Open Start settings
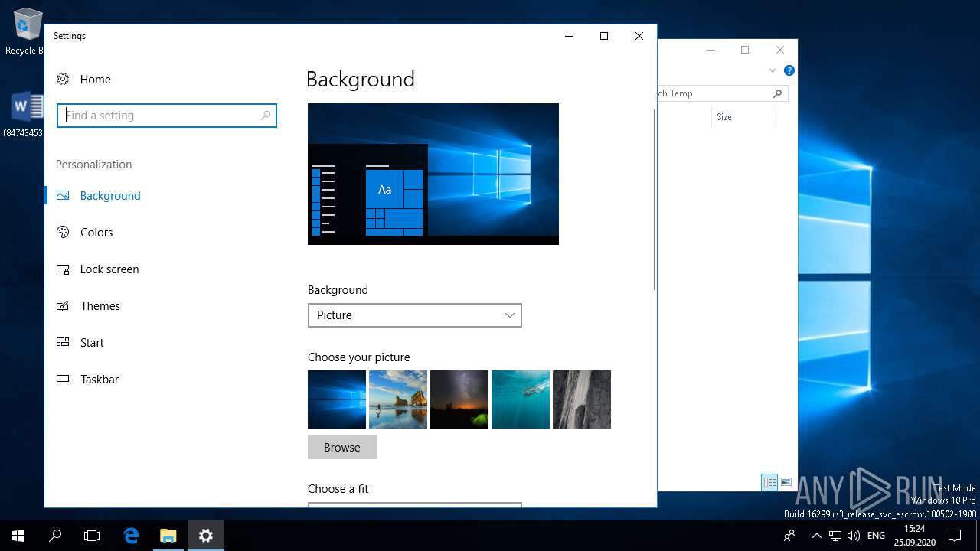Image resolution: width=980 pixels, height=551 pixels. [x=92, y=342]
